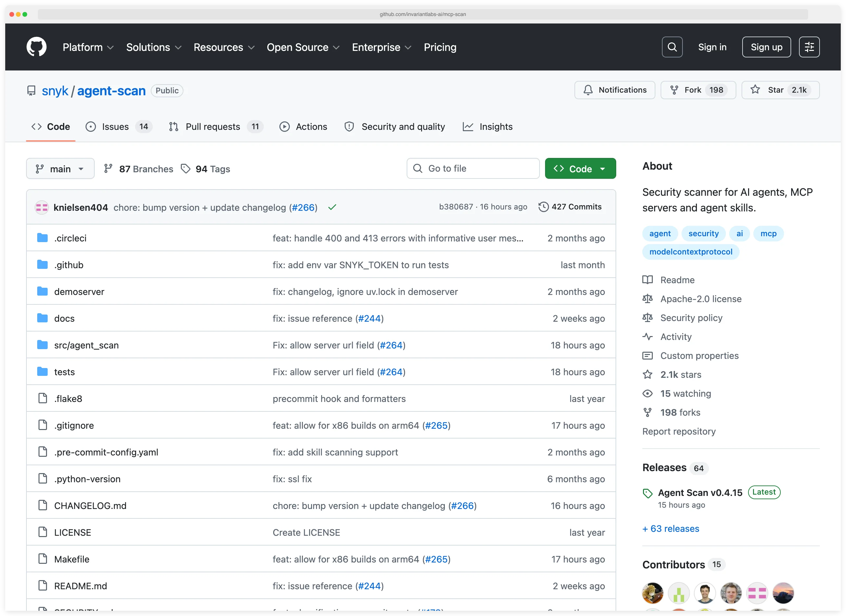The image size is (846, 616).
Task: Click the Security and quality shield icon
Action: pyautogui.click(x=349, y=127)
